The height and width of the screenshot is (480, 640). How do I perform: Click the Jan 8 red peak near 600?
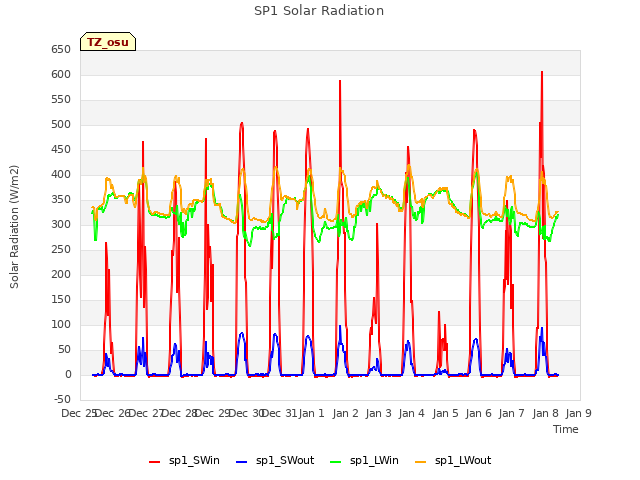pos(542,72)
